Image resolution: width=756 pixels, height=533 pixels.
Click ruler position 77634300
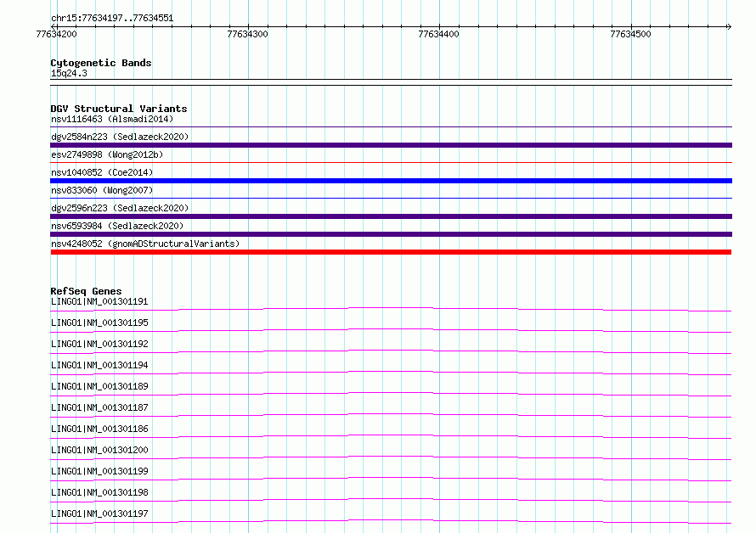coord(247,34)
